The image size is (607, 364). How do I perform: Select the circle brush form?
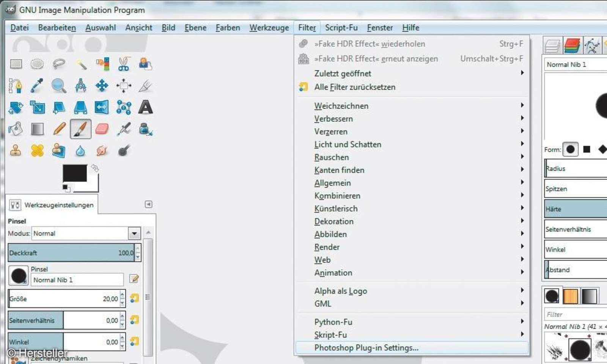(571, 149)
